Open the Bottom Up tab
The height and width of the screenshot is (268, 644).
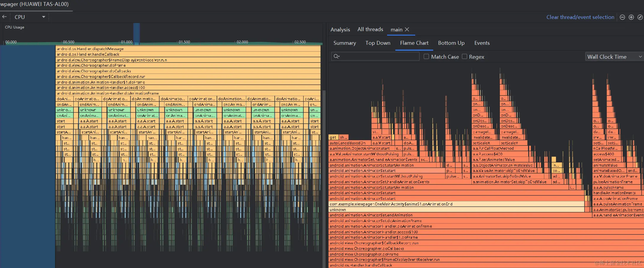(451, 43)
